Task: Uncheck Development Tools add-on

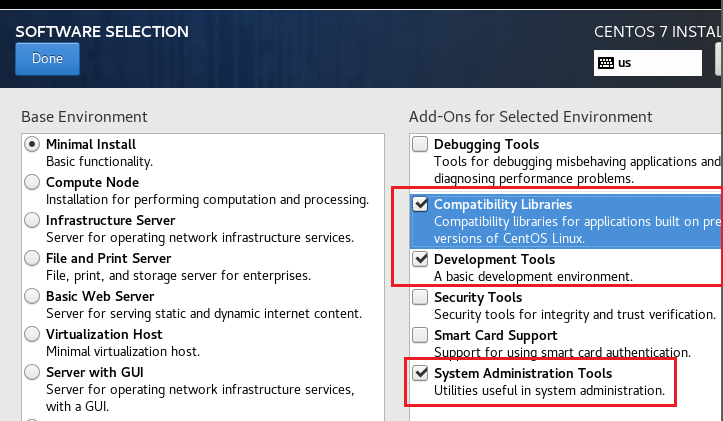Action: pyautogui.click(x=420, y=259)
